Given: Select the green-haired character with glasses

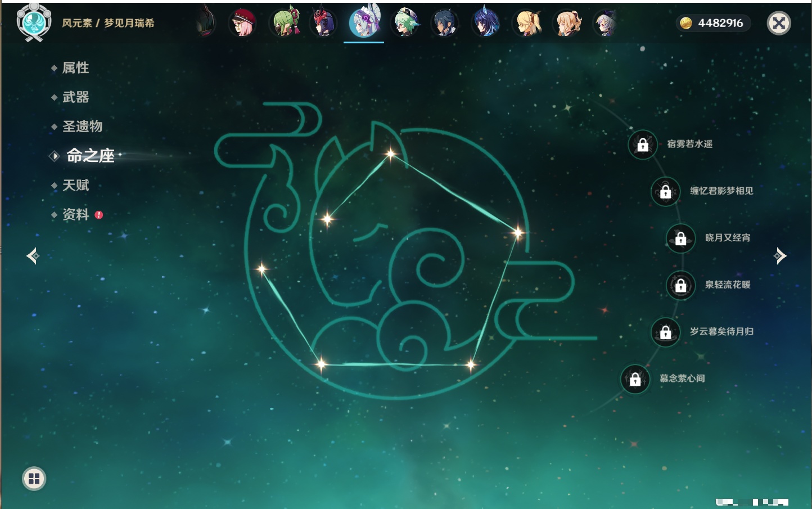Looking at the screenshot, I should click(x=405, y=23).
